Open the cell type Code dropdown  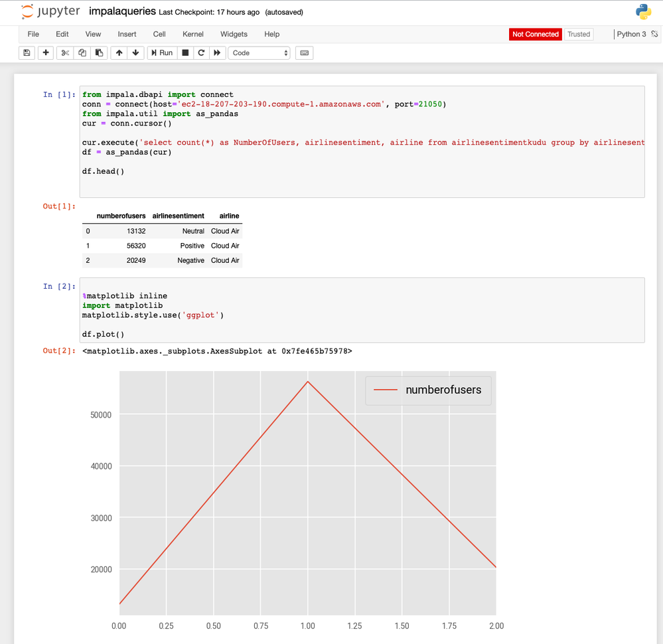(x=259, y=53)
